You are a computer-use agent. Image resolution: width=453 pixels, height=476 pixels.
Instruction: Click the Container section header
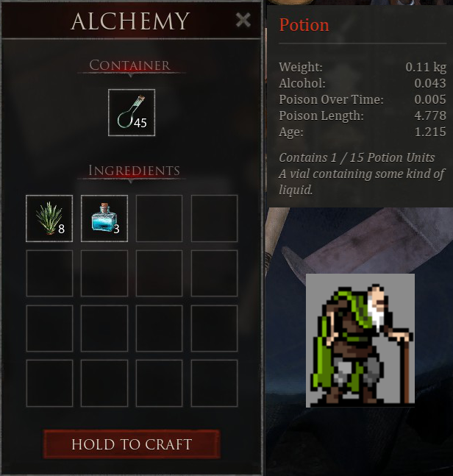(130, 65)
